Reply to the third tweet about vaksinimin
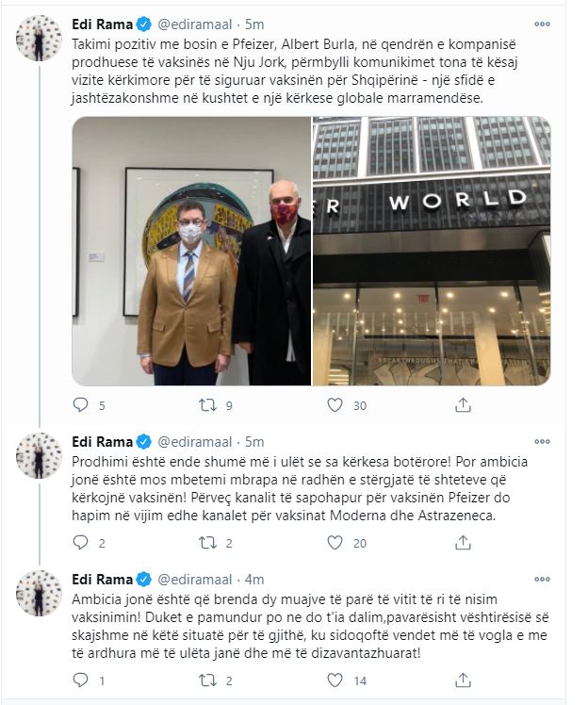 pos(80,680)
